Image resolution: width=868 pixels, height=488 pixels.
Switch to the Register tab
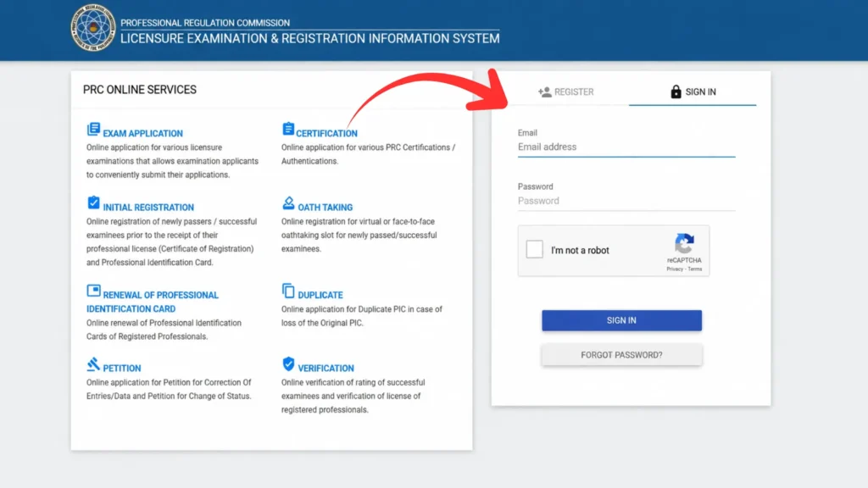coord(565,91)
